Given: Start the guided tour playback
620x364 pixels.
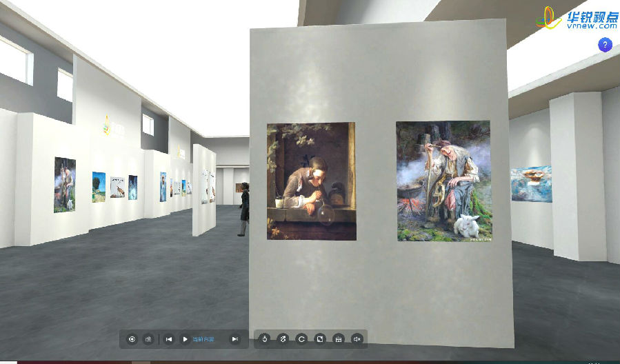Looking at the screenshot, I should pyautogui.click(x=185, y=339).
